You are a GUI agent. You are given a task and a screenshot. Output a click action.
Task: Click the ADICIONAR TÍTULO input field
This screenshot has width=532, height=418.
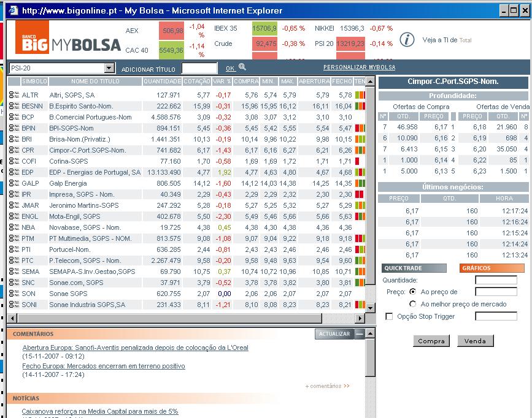tap(199, 68)
